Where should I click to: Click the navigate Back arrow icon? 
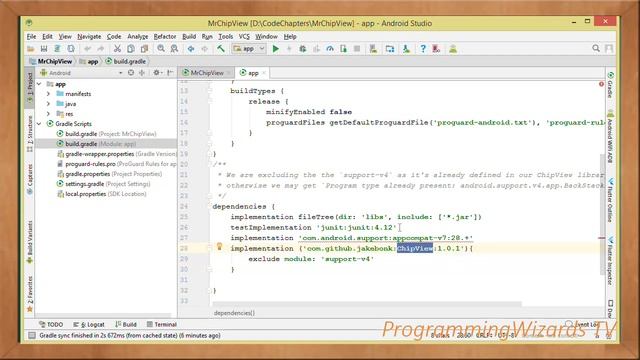[191, 49]
